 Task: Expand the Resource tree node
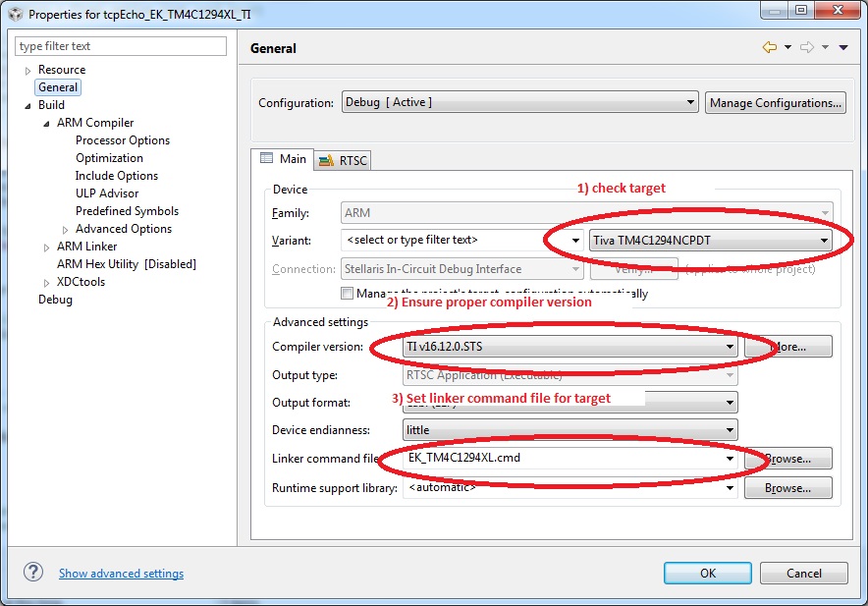click(27, 71)
